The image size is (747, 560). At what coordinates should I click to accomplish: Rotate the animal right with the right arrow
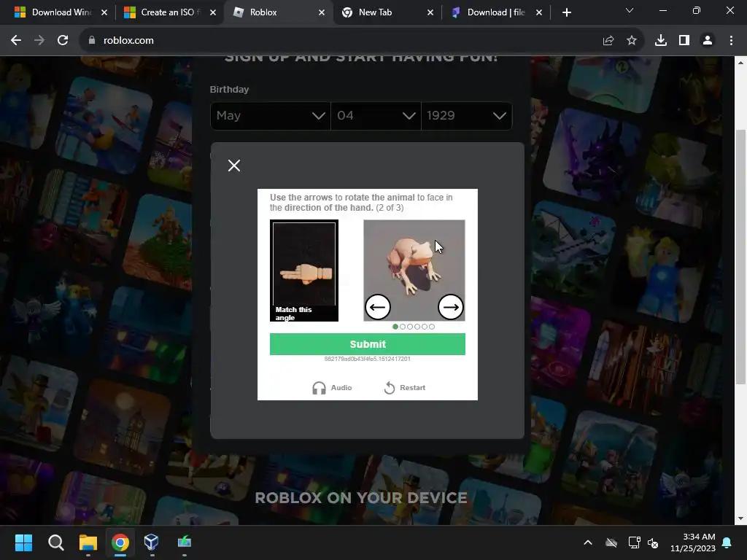[x=450, y=307]
